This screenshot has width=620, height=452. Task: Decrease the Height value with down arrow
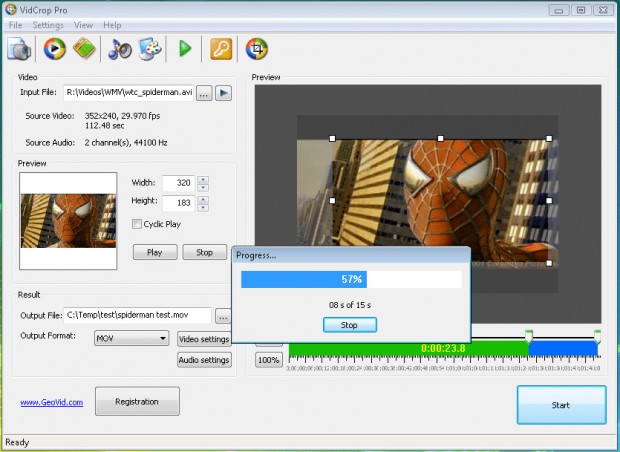(x=203, y=208)
